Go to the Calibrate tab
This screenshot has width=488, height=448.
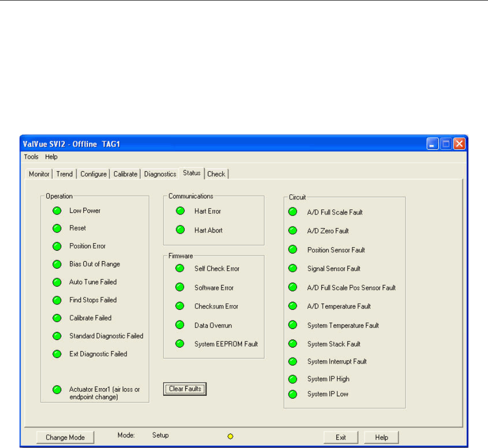tap(125, 174)
